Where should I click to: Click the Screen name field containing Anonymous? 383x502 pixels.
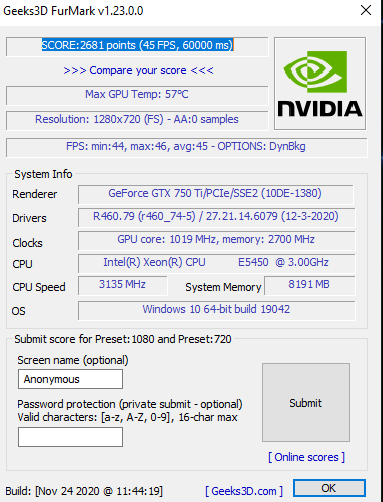point(70,379)
